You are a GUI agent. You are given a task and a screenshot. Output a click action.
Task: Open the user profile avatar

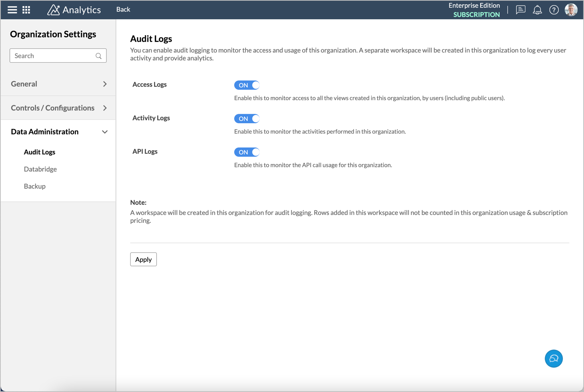point(571,10)
